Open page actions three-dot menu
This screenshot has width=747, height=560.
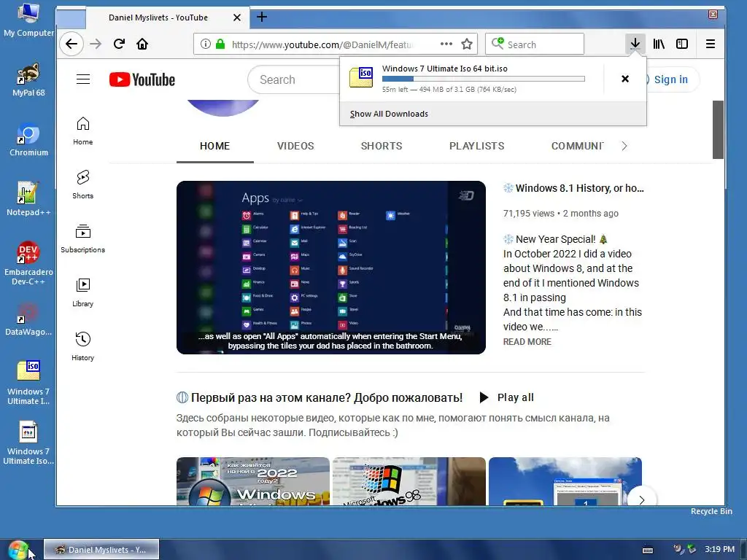coord(446,44)
